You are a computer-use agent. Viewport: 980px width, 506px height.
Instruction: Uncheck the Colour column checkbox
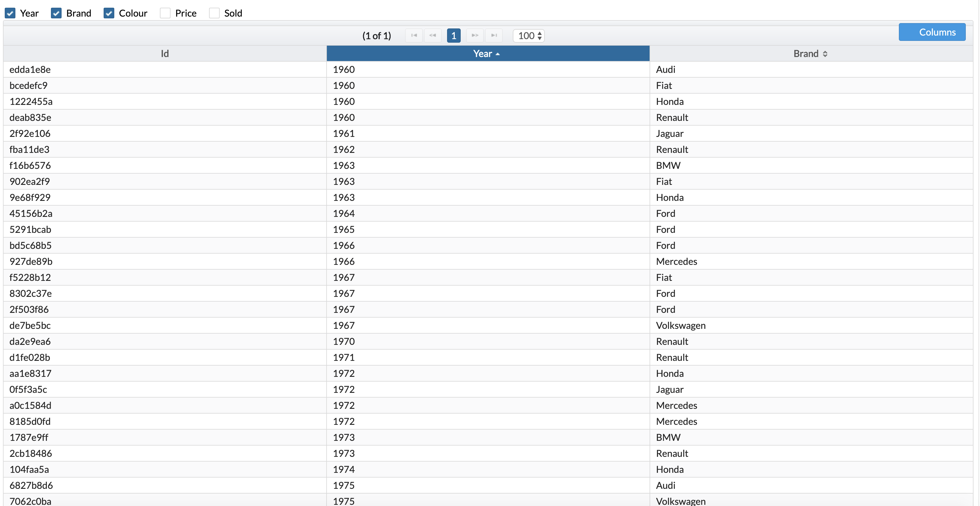[109, 13]
